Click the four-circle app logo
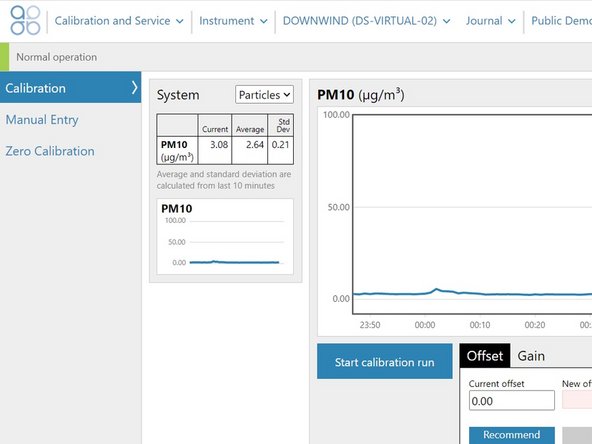The height and width of the screenshot is (444, 592). [25, 21]
